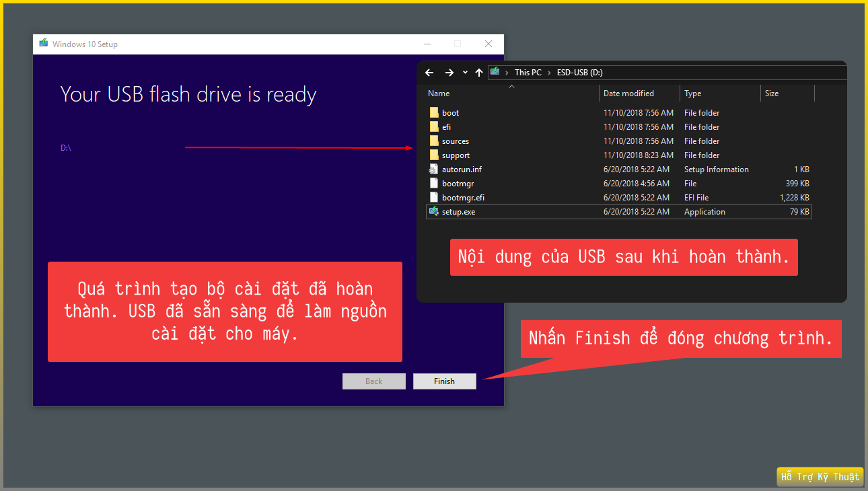Click the 'sources' folder name
Image resolution: width=868 pixels, height=491 pixels.
tap(456, 141)
